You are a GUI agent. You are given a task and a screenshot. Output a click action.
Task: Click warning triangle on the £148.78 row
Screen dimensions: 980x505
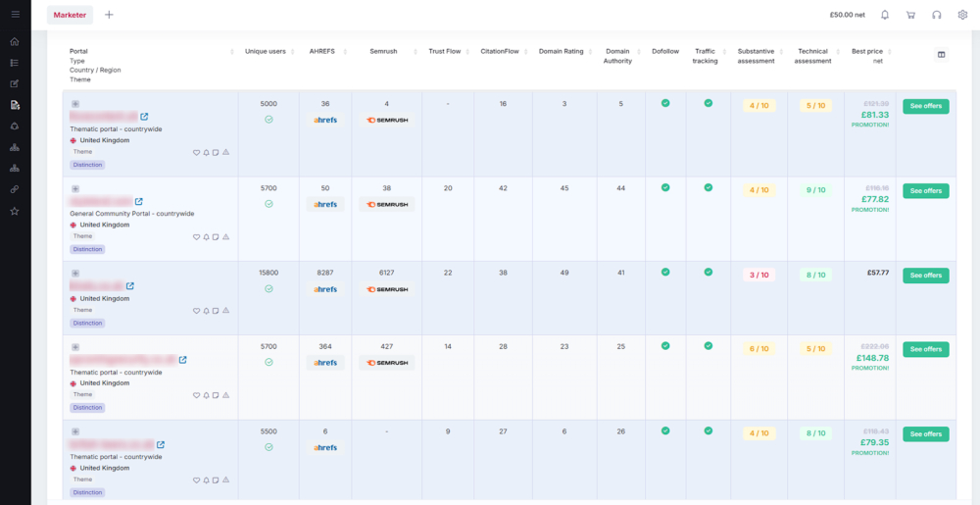[225, 395]
